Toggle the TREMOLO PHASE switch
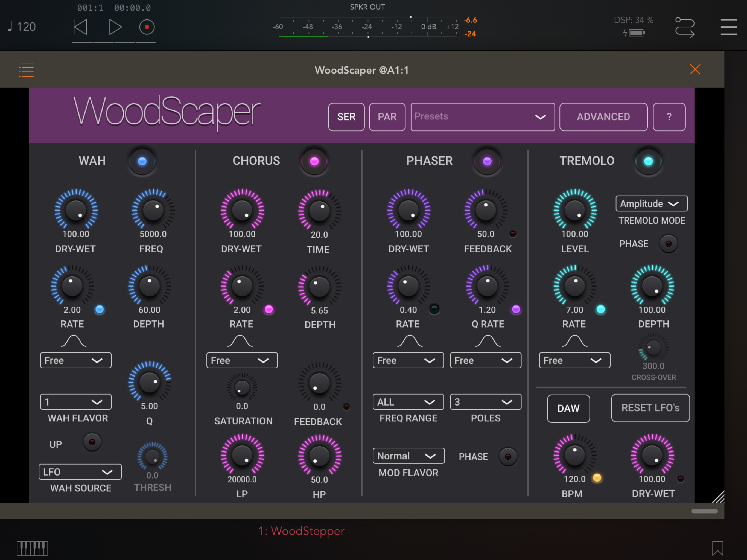747x560 pixels. [x=668, y=244]
